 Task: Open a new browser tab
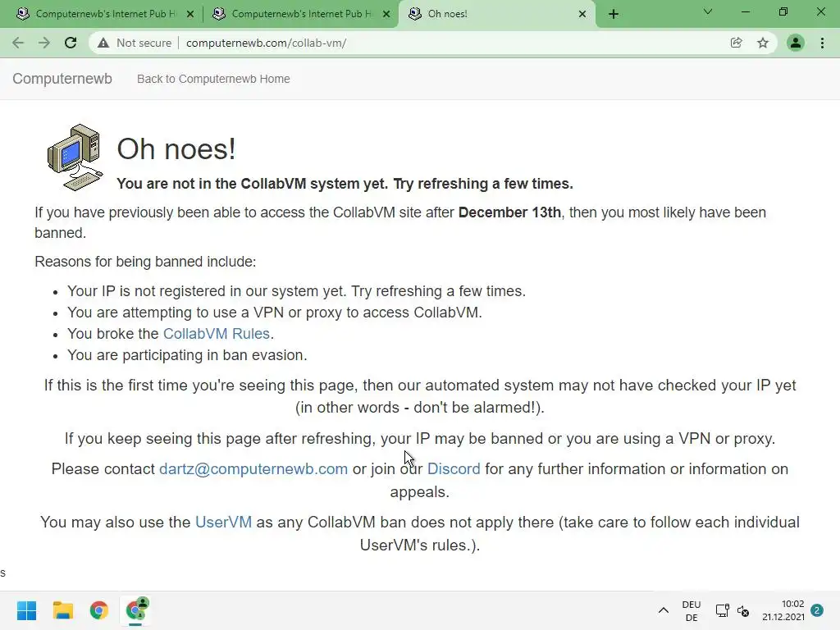[614, 14]
